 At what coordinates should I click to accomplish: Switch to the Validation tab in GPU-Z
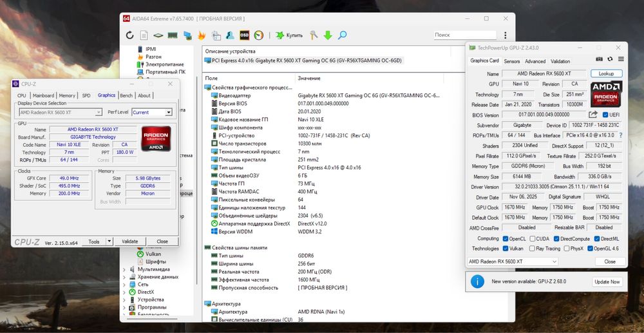[560, 61]
